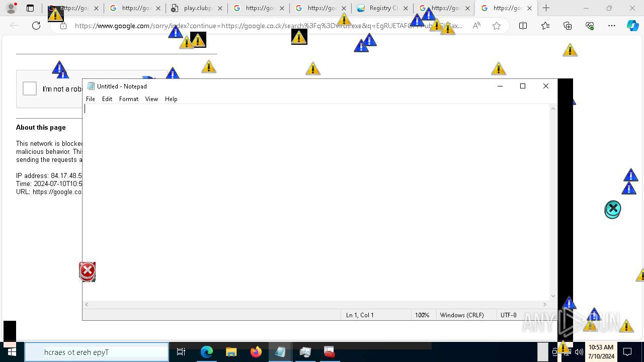
Task: Click the Notepad vertical scrollbar down arrow
Action: tap(553, 296)
